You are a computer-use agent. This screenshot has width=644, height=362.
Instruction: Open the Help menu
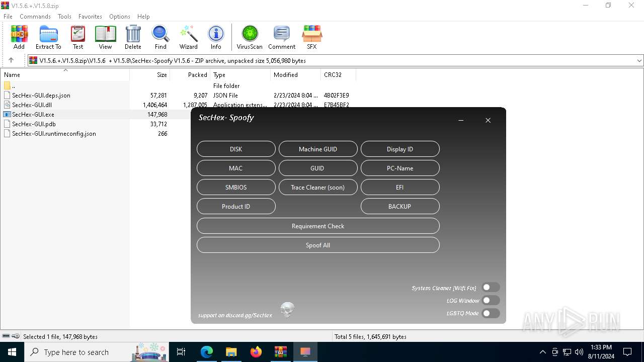coord(143,16)
